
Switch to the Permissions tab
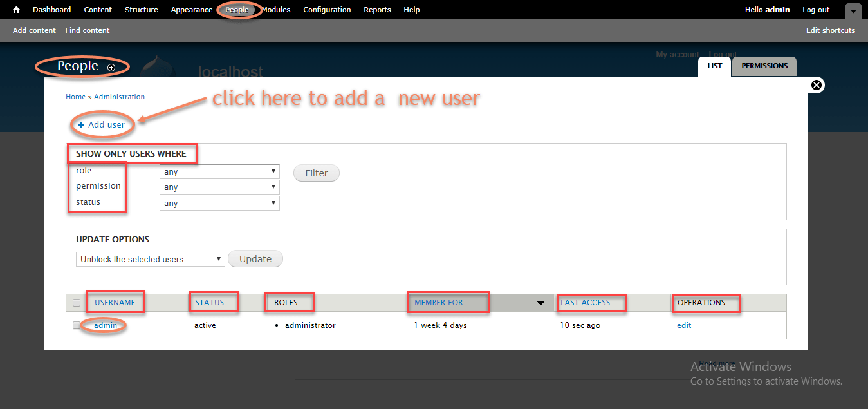tap(764, 66)
